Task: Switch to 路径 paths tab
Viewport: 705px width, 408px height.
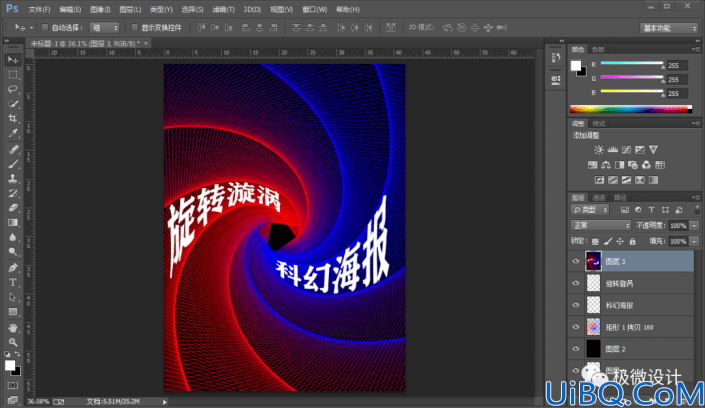Action: [x=620, y=197]
